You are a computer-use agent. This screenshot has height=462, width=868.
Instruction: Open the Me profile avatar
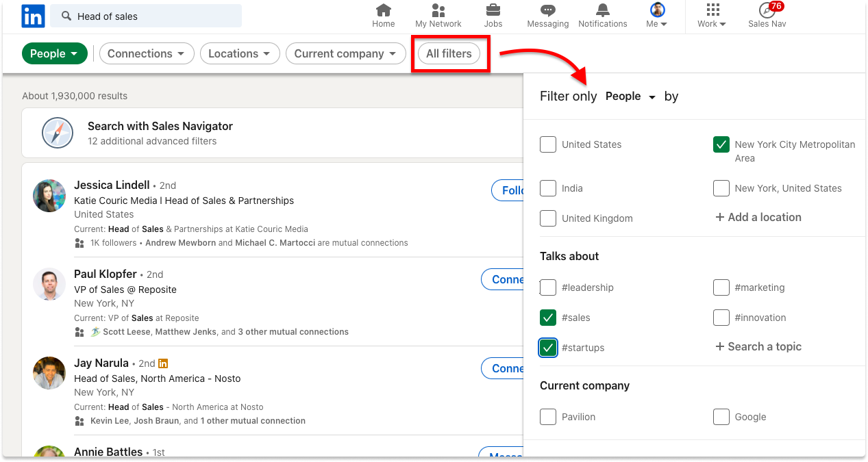pyautogui.click(x=658, y=10)
